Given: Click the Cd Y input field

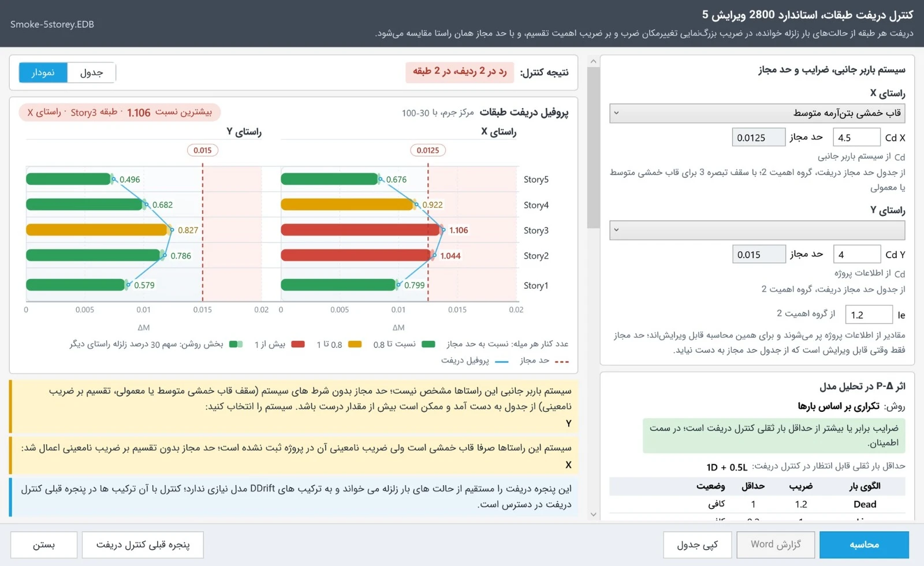Looking at the screenshot, I should [x=856, y=254].
